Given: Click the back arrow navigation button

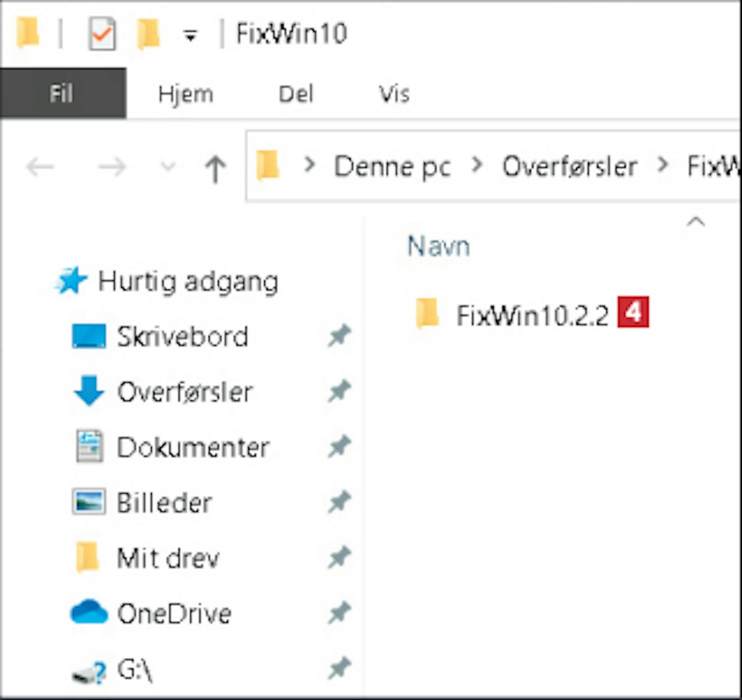Looking at the screenshot, I should pyautogui.click(x=41, y=167).
